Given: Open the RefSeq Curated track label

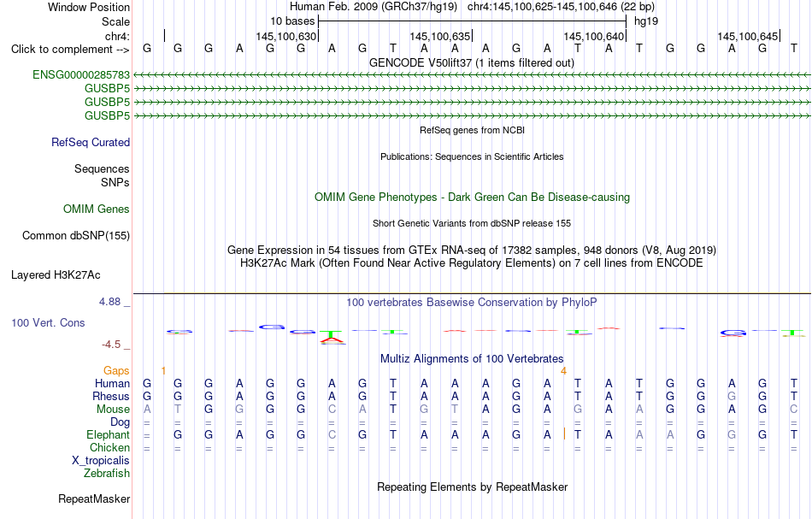Looking at the screenshot, I should pyautogui.click(x=91, y=143).
